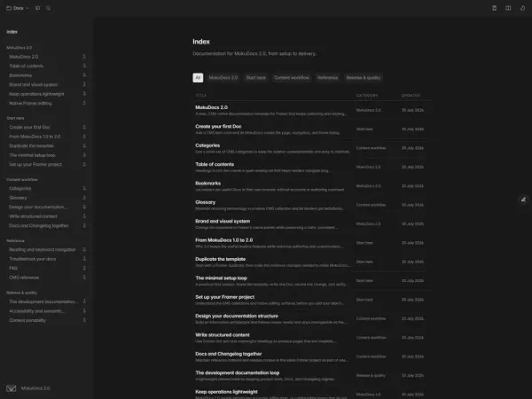The height and width of the screenshot is (399, 532).
Task: Open Native Framer editing in the sidebar
Action: click(x=30, y=103)
